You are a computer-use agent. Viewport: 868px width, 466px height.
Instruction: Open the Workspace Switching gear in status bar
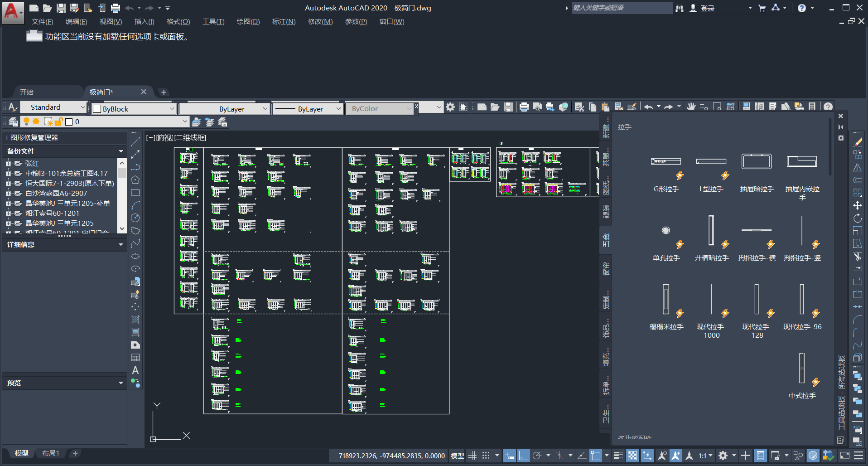click(723, 456)
